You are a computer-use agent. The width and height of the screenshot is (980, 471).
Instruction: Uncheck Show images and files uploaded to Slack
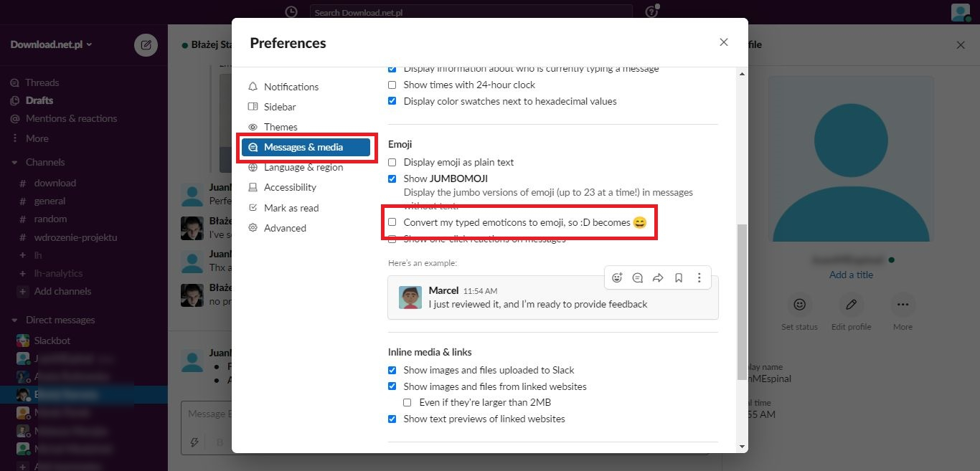(x=392, y=371)
